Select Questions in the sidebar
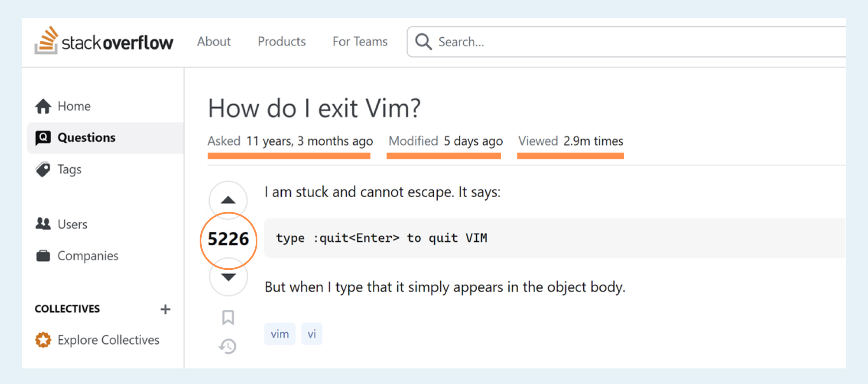This screenshot has width=868, height=385. (x=86, y=138)
